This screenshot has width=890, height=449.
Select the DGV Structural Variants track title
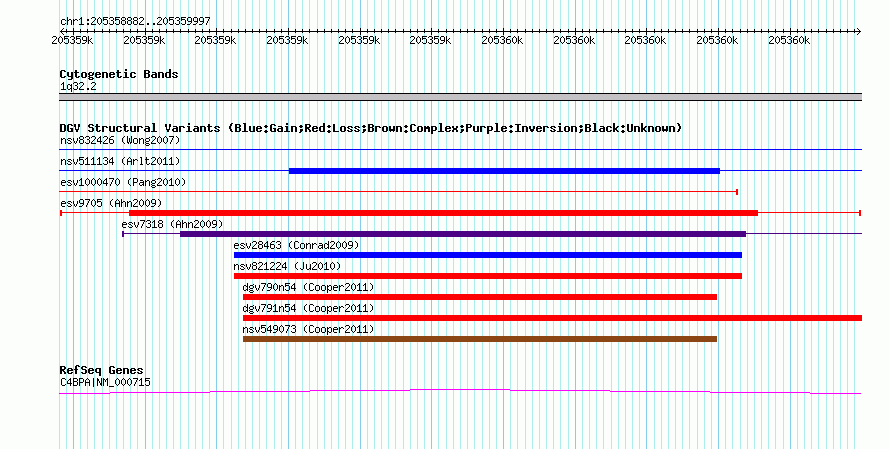[371, 128]
